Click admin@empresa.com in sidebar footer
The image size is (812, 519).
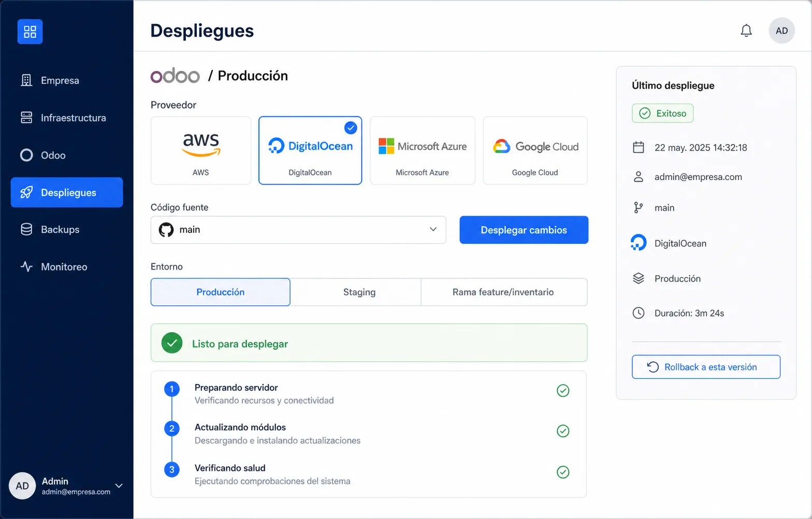[x=76, y=492]
